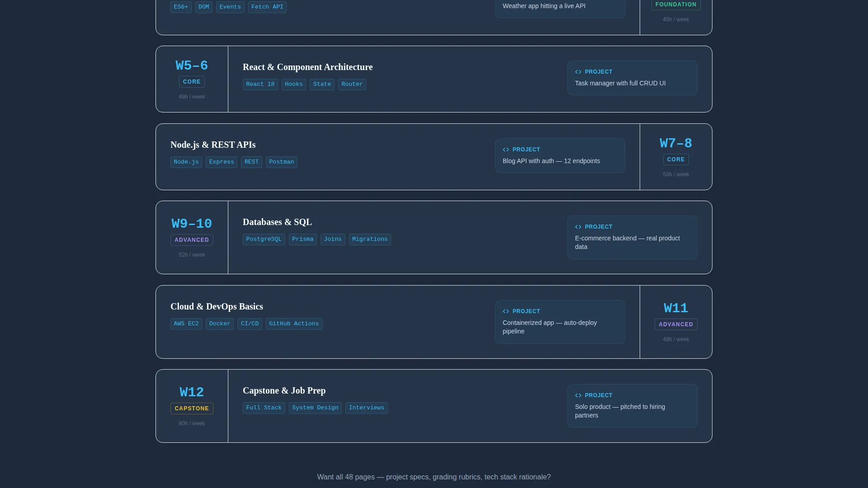Click the Postman tag
Viewport: 868px width, 488px height.
pos(282,162)
